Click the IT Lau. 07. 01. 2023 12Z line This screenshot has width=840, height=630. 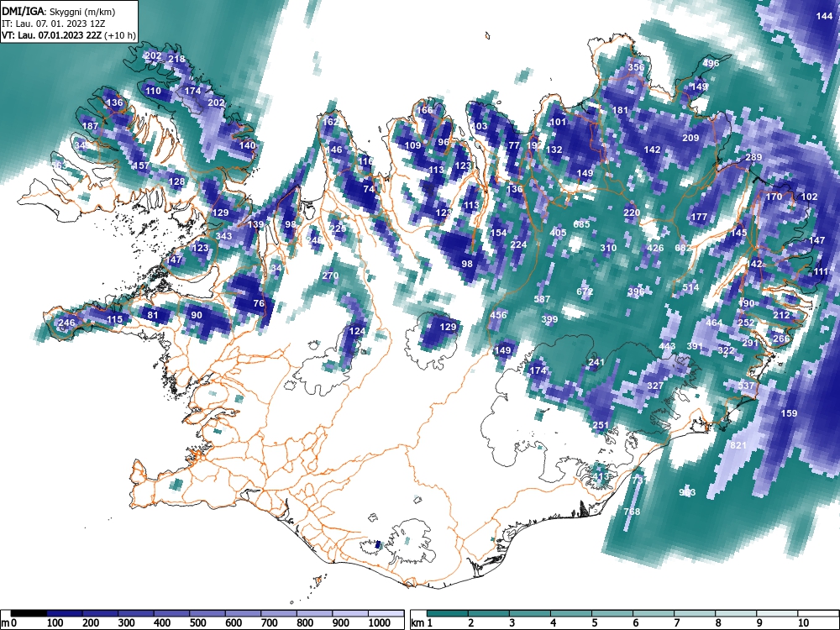coord(54,24)
